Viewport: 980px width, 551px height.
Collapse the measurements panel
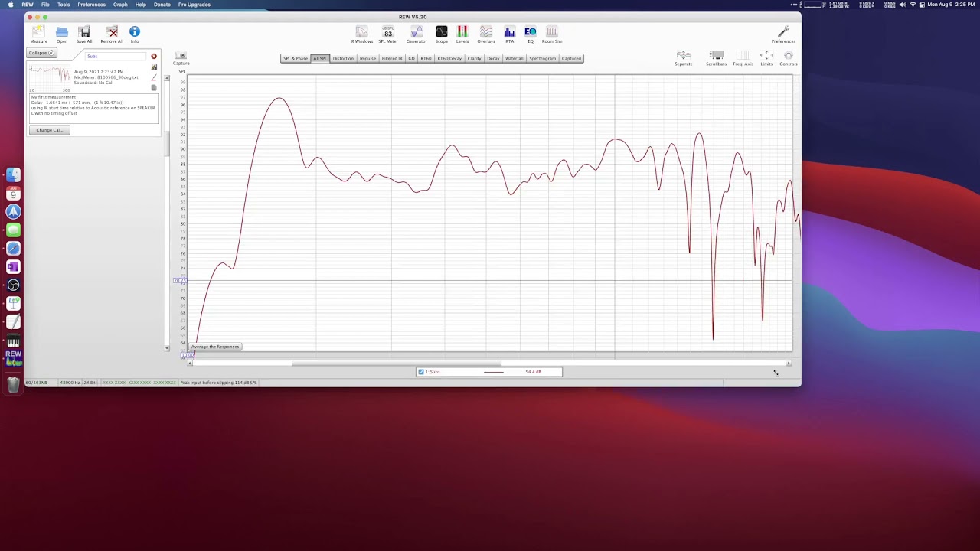click(41, 53)
